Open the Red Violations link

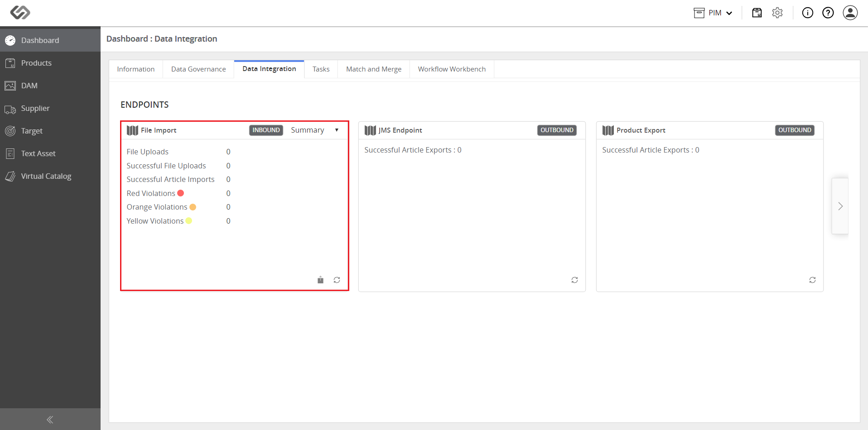(151, 193)
